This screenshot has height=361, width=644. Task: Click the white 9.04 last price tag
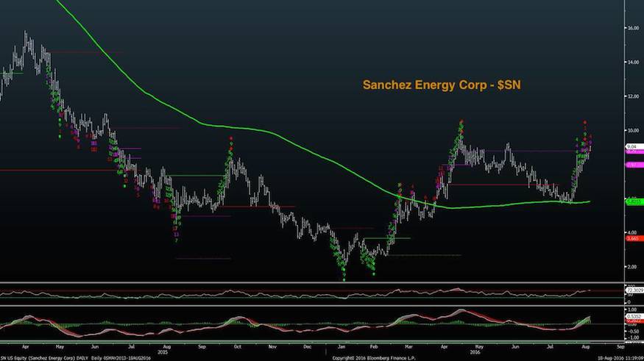(634, 146)
